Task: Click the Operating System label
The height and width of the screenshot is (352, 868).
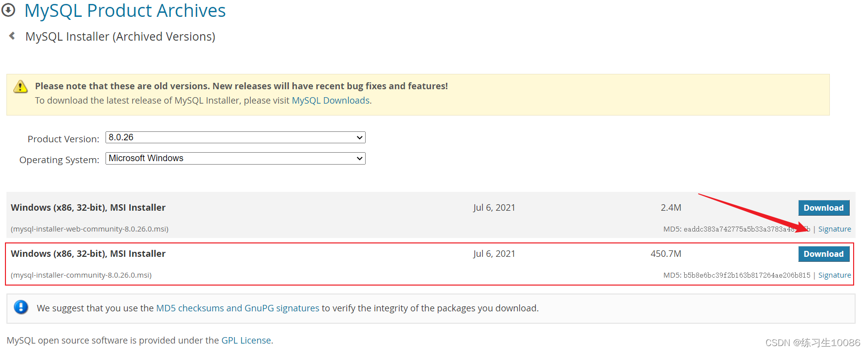Action: coord(59,160)
